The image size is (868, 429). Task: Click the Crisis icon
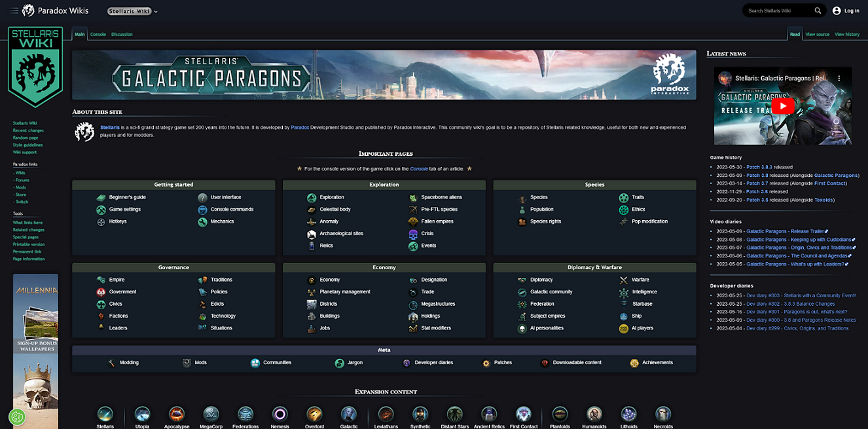coord(413,234)
